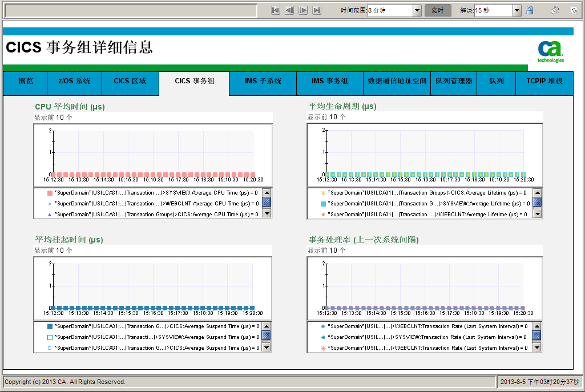Click the jump to first time range icon

(x=276, y=10)
